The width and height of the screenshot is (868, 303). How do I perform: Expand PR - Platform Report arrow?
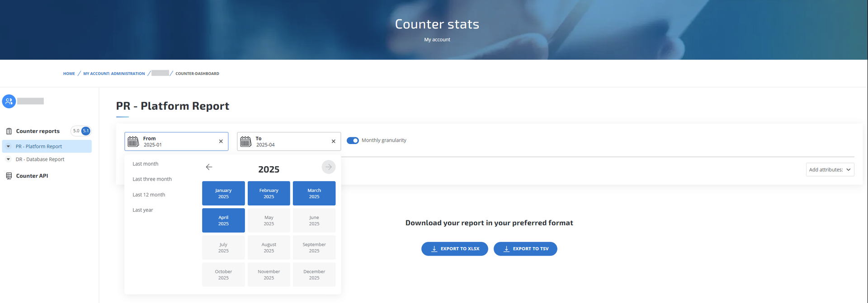[8, 146]
